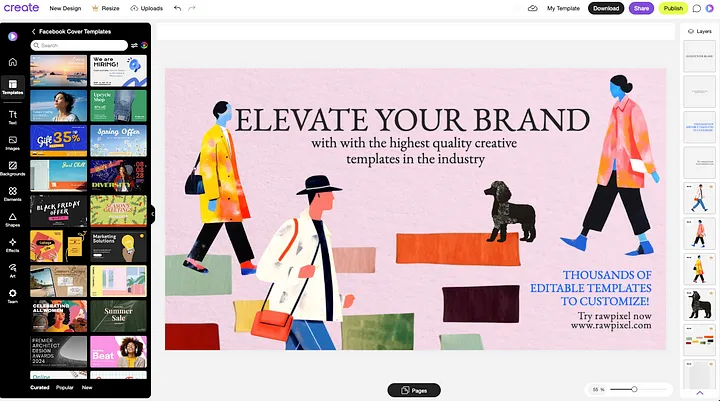Select the Shapes tool
This screenshot has height=401, width=720.
tap(12, 219)
